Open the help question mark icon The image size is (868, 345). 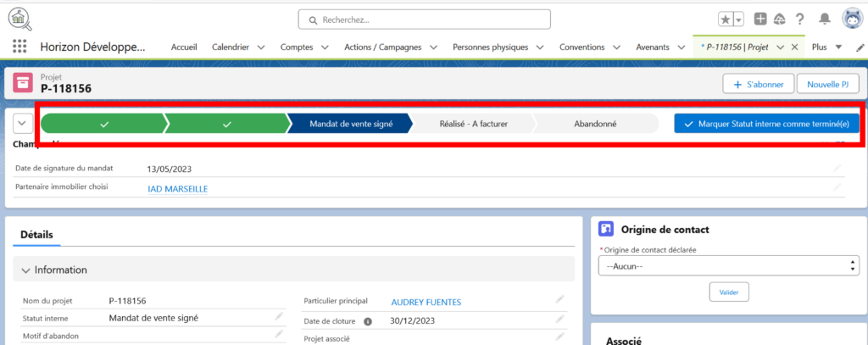click(799, 19)
